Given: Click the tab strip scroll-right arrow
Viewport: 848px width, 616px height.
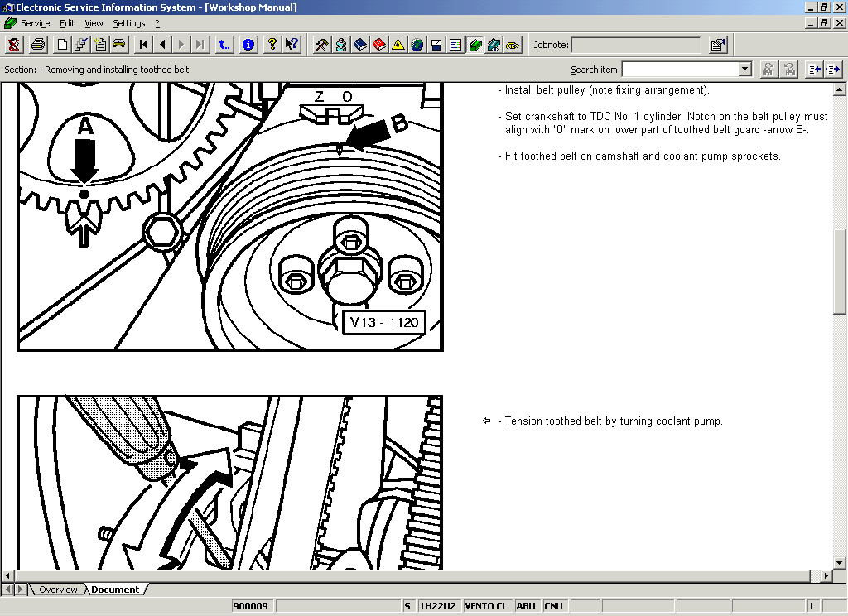Looking at the screenshot, I should click(20, 590).
